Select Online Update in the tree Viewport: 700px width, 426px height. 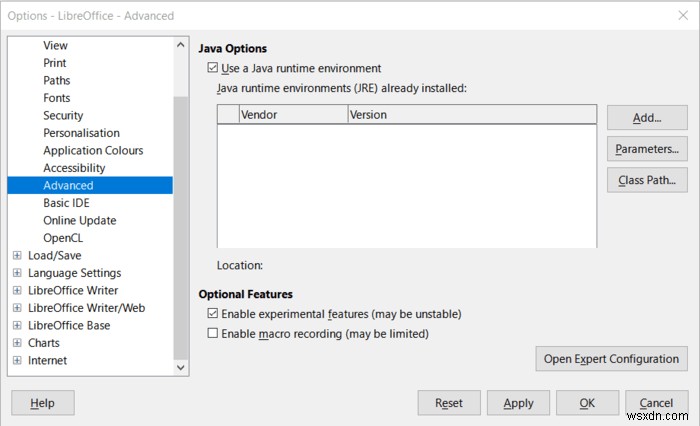tap(79, 220)
